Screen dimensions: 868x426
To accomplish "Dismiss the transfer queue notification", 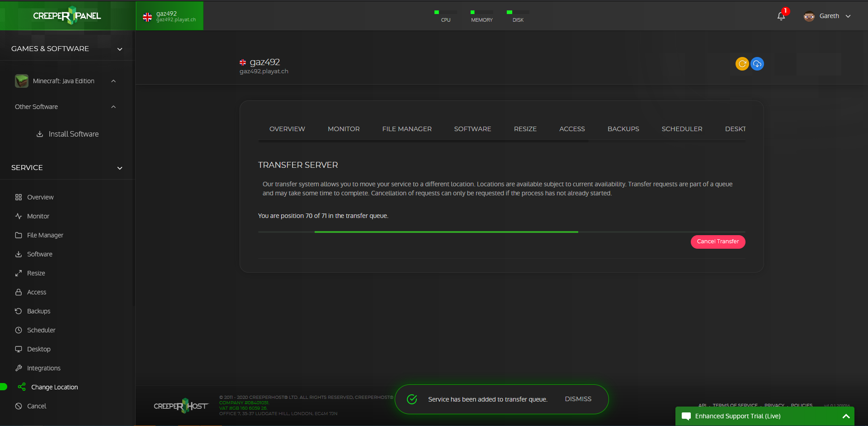I will click(x=578, y=399).
